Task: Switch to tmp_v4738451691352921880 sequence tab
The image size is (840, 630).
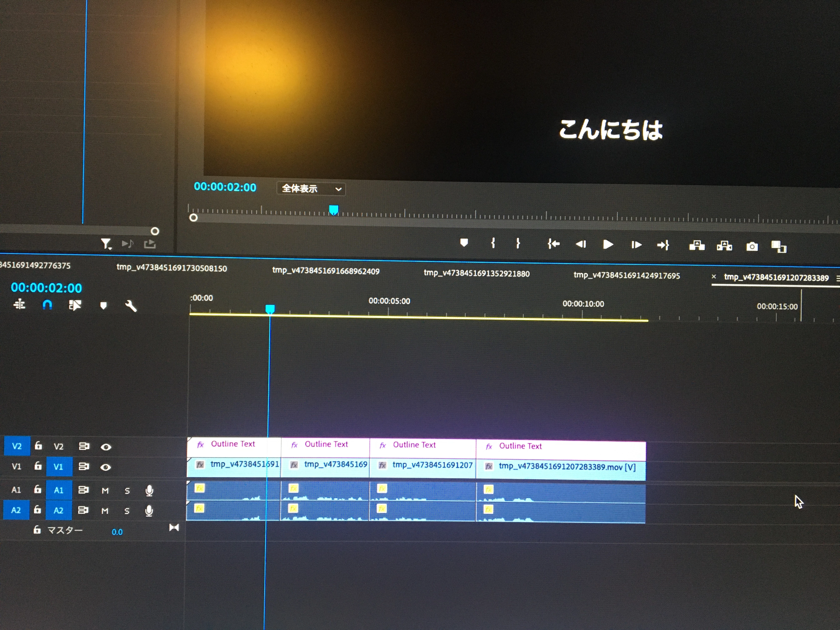Action: pos(476,273)
